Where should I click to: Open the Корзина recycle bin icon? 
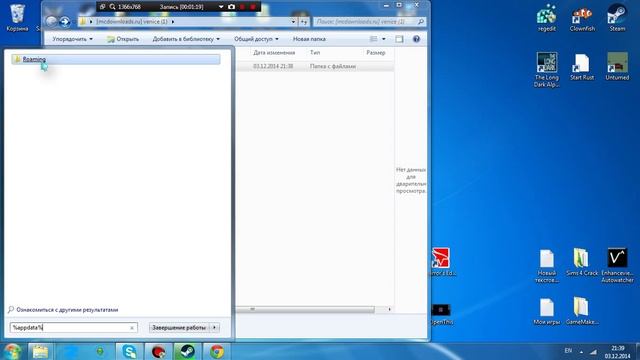pos(17,18)
